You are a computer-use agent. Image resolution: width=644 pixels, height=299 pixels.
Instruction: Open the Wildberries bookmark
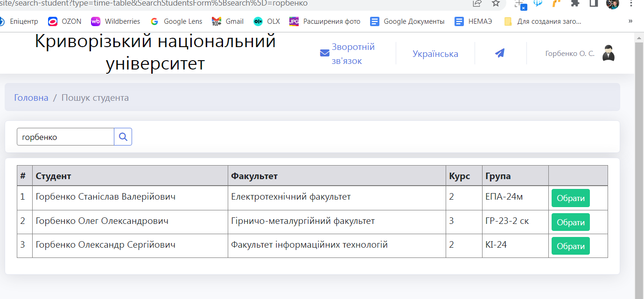pyautogui.click(x=116, y=21)
